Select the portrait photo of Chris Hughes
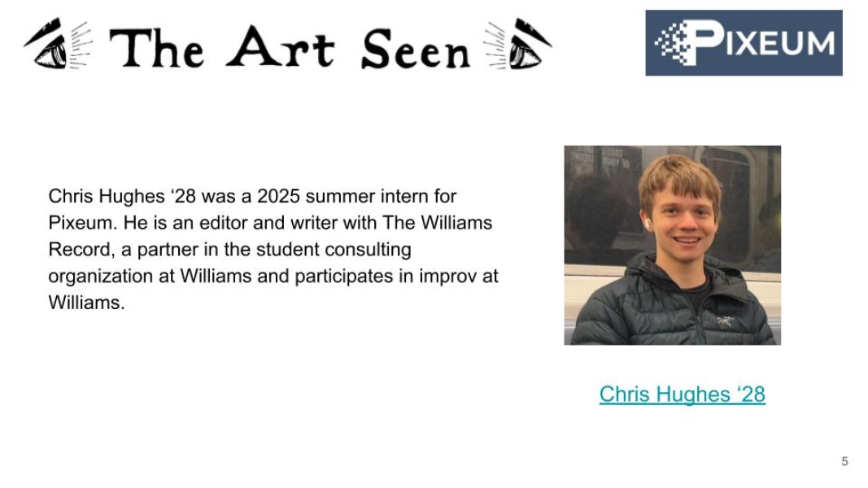 673,245
